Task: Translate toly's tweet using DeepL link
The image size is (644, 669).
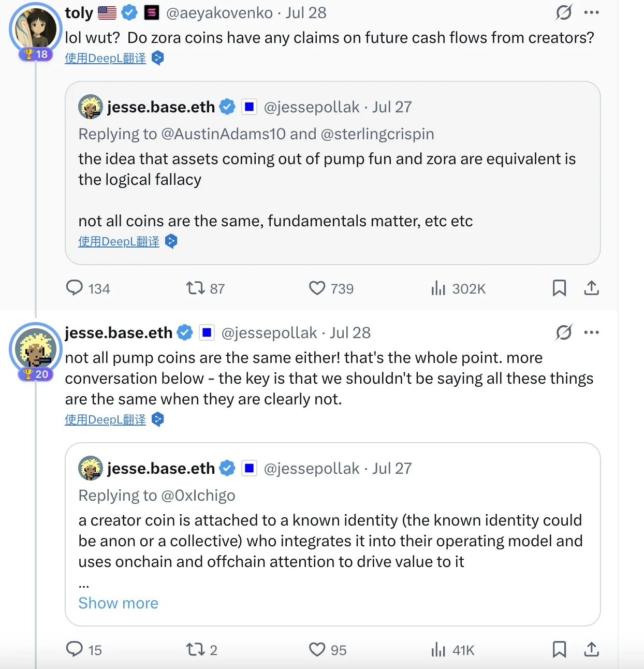Action: click(106, 59)
